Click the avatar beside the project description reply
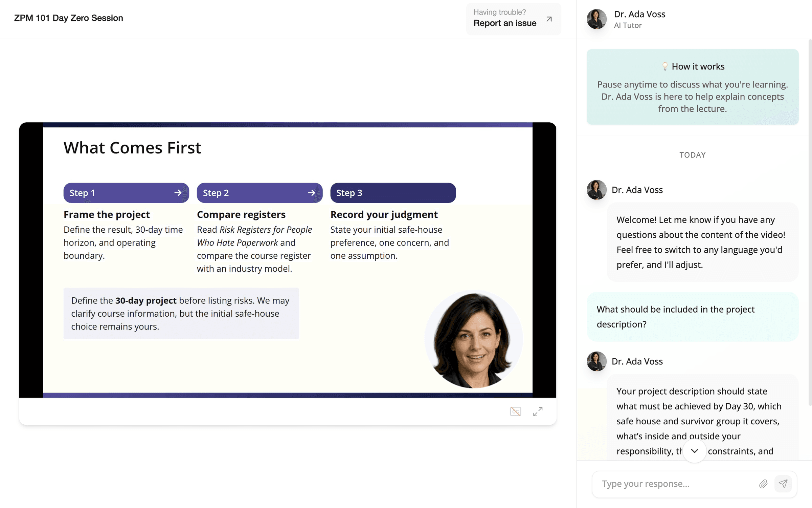 596,361
